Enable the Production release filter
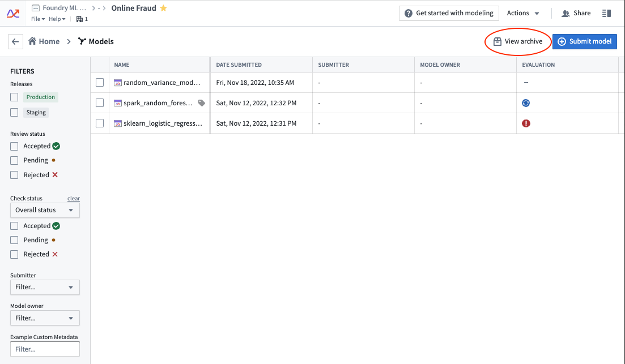 (14, 97)
